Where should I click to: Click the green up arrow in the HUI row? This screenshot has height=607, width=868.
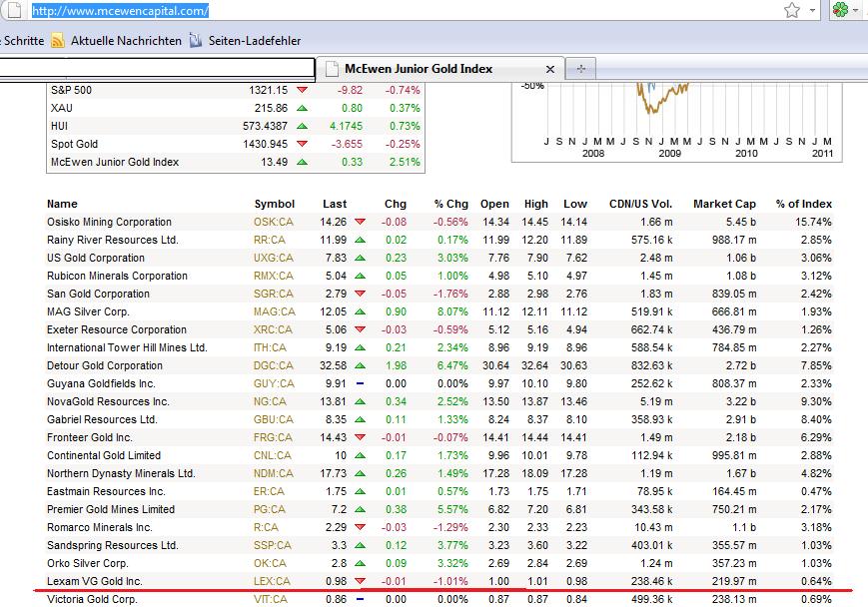pos(302,126)
